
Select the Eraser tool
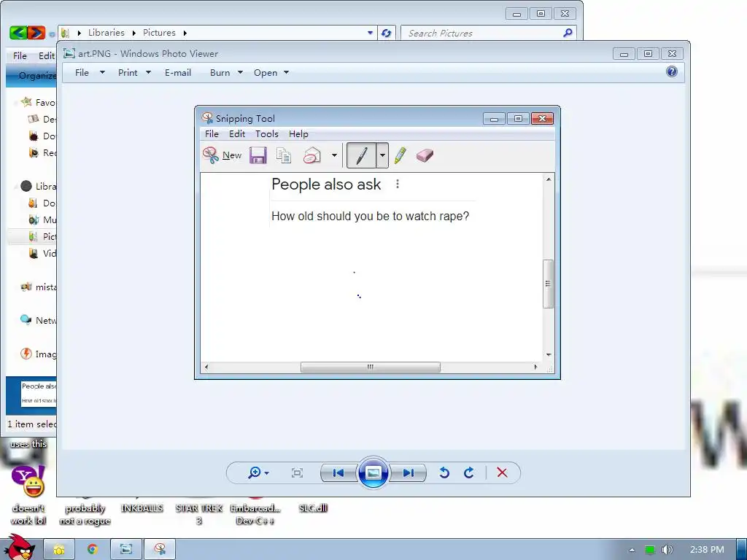tap(425, 155)
